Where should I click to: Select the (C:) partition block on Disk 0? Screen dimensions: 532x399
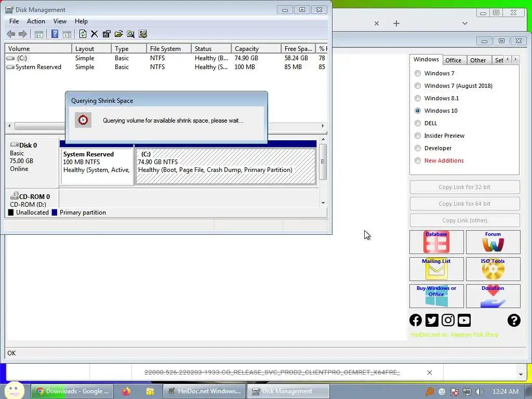tap(225, 166)
